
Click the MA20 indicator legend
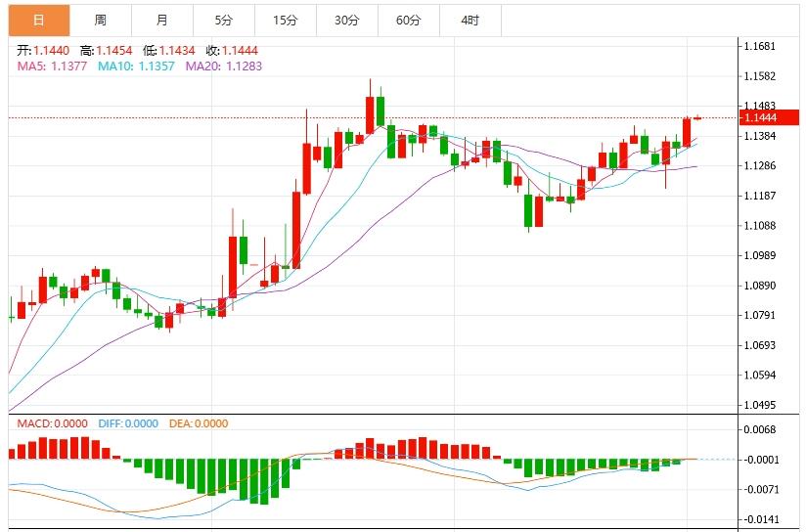[x=223, y=66]
